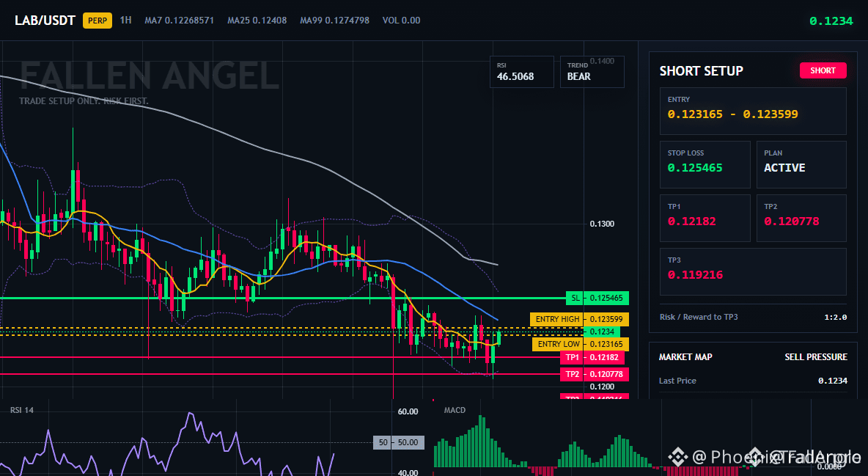Click the green 0.1234 current price axis tag
Screen dimensions: 868x476
pos(602,332)
